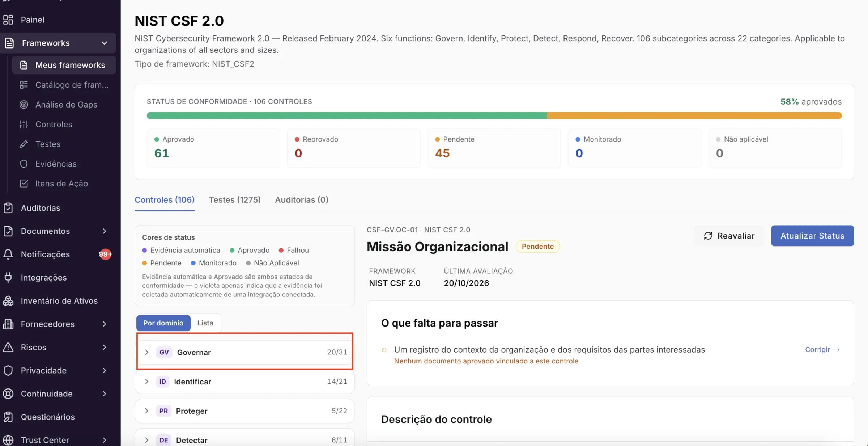
Task: Select the Controles (106) tab
Action: (x=165, y=200)
